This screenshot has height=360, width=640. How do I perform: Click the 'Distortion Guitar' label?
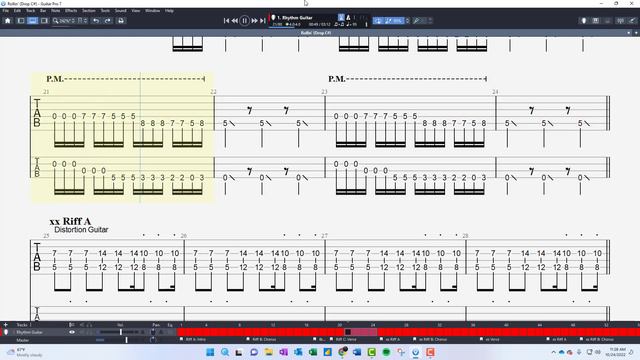[x=81, y=230]
